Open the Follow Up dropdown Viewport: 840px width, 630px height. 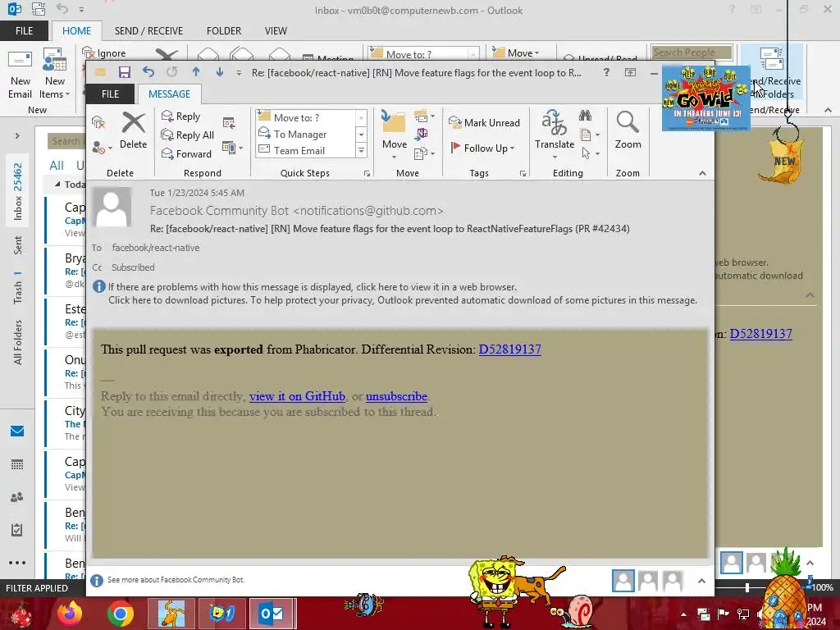point(482,148)
